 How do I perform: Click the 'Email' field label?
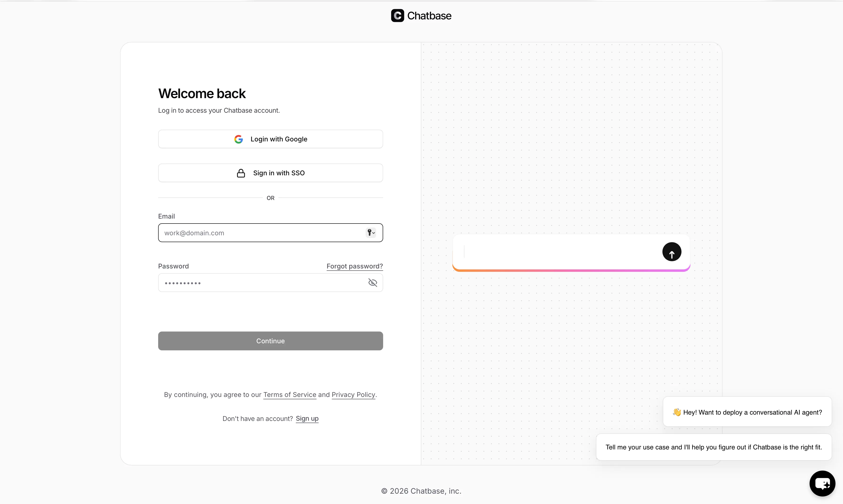(x=166, y=216)
